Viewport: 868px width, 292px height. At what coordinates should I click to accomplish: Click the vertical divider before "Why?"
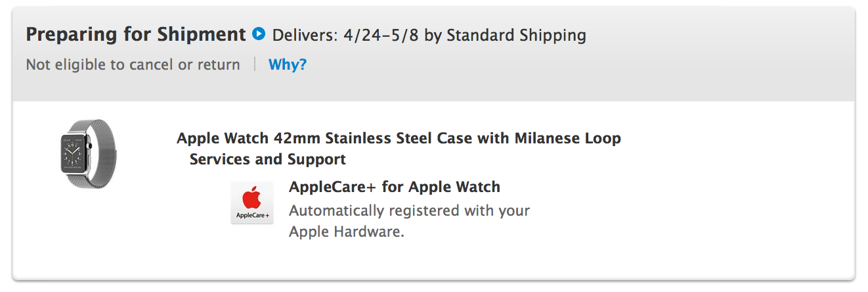point(255,65)
